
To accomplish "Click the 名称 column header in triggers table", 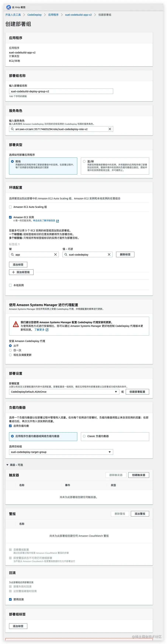I will tap(22, 485).
